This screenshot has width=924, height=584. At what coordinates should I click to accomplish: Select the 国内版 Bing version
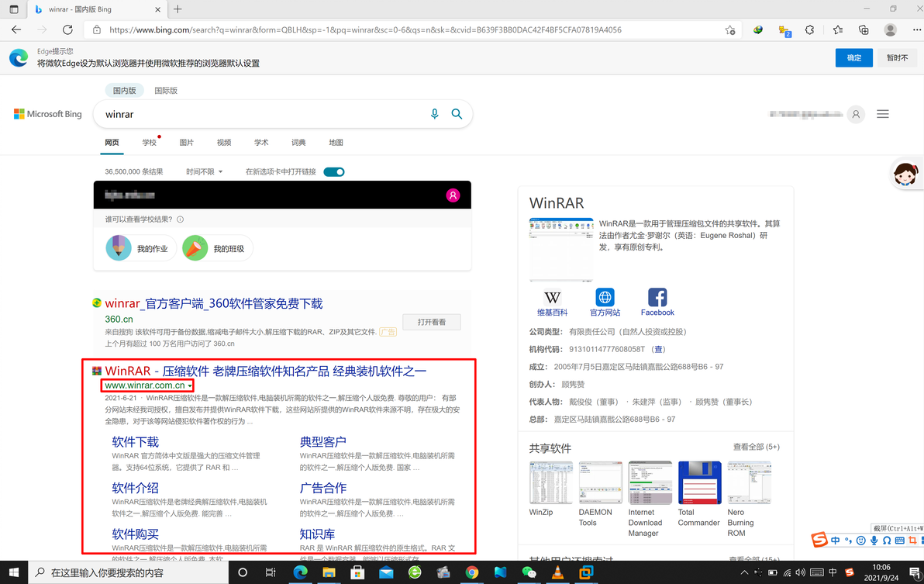coord(124,91)
